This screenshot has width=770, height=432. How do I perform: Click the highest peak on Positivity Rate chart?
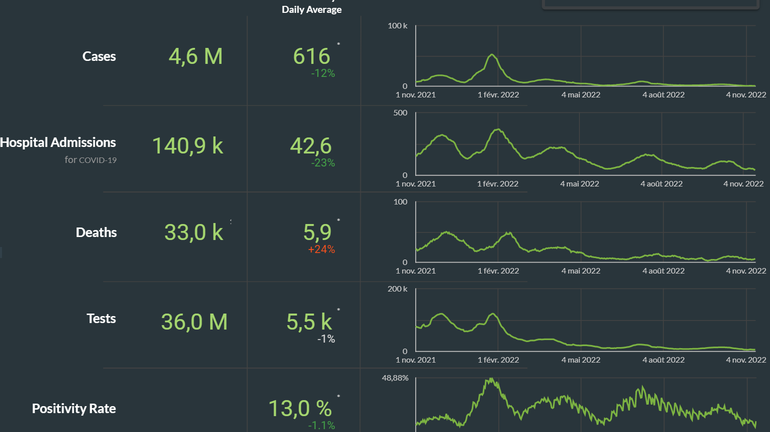coord(489,380)
